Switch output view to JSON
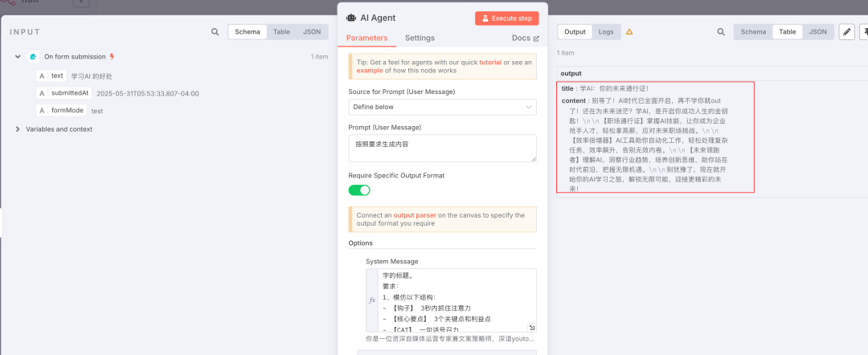Image resolution: width=868 pixels, height=355 pixels. (x=817, y=32)
